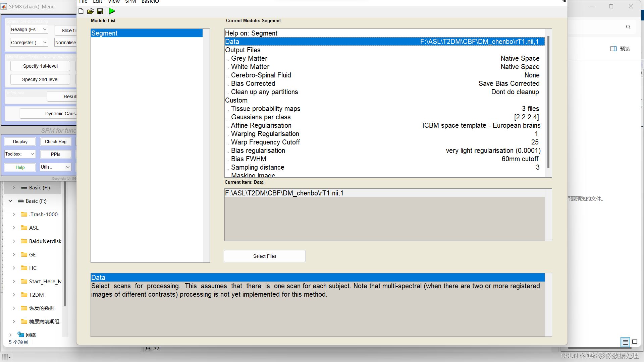Open the SPM menu
Viewport: 644px width, 362px height.
[x=130, y=2]
